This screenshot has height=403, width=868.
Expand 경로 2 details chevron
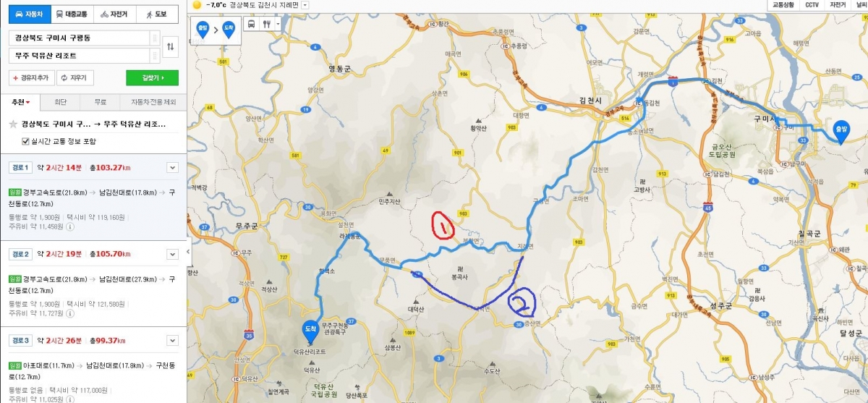(x=172, y=254)
